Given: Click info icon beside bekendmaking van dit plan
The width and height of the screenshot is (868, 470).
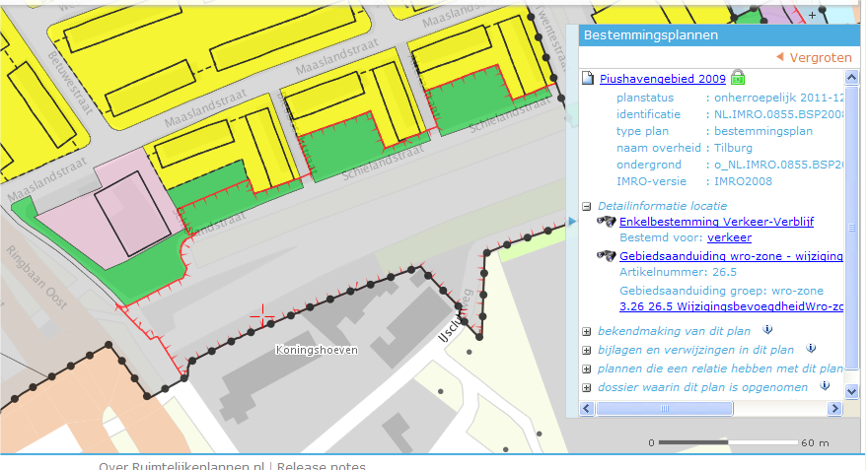Looking at the screenshot, I should (x=767, y=329).
